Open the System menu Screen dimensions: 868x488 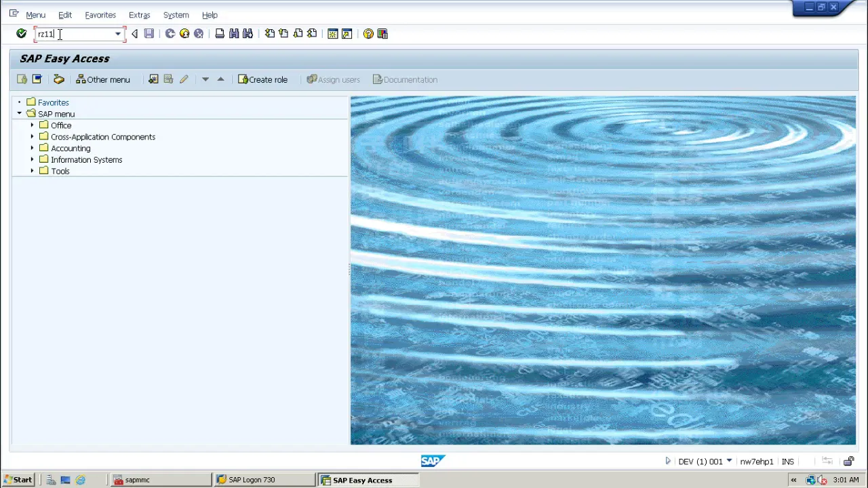[x=176, y=14]
